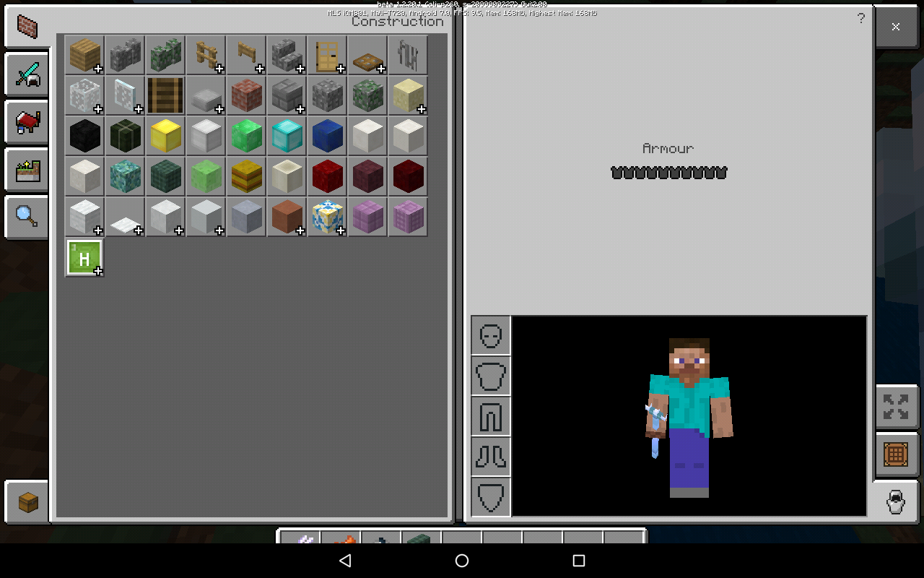Pick the iron bars item
This screenshot has height=578, width=924.
(409, 55)
